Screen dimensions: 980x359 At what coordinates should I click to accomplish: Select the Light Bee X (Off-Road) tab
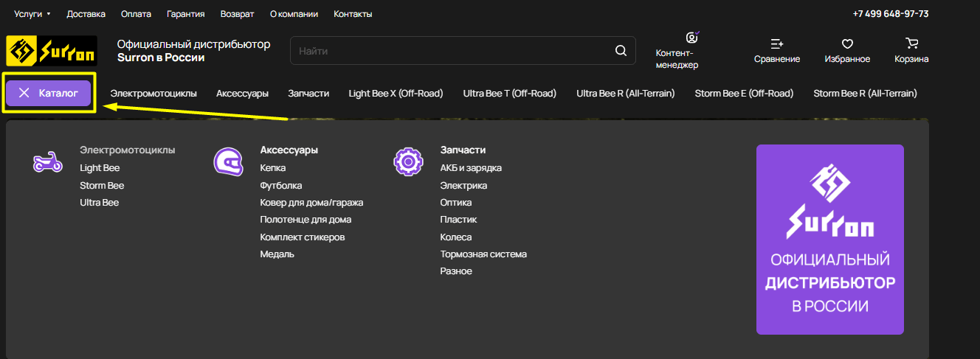(x=396, y=93)
